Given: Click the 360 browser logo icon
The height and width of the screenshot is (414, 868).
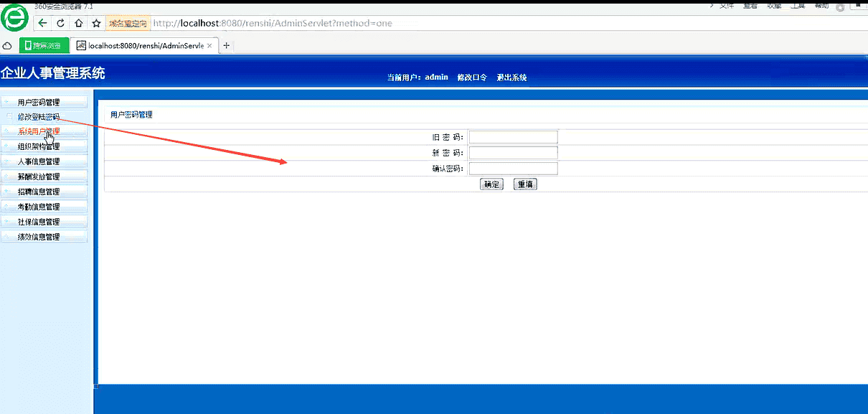Looking at the screenshot, I should coord(14,17).
